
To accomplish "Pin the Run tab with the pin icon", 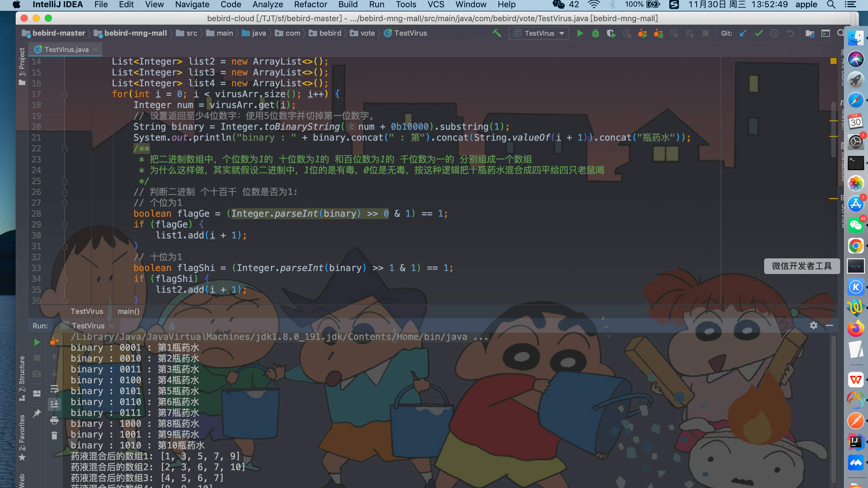I will (37, 413).
